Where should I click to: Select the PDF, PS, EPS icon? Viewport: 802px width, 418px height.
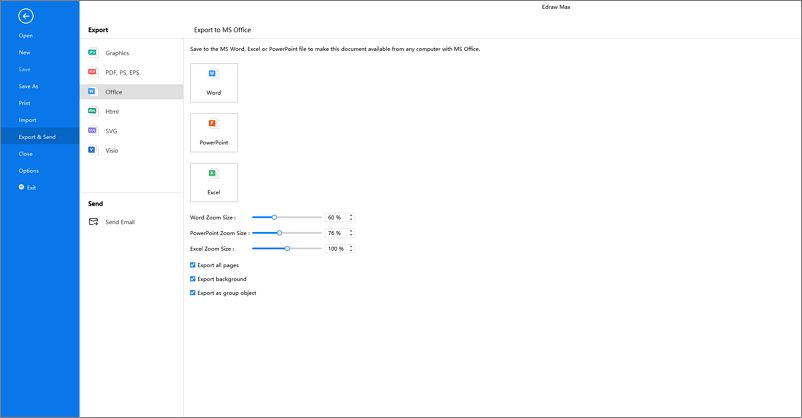(93, 72)
